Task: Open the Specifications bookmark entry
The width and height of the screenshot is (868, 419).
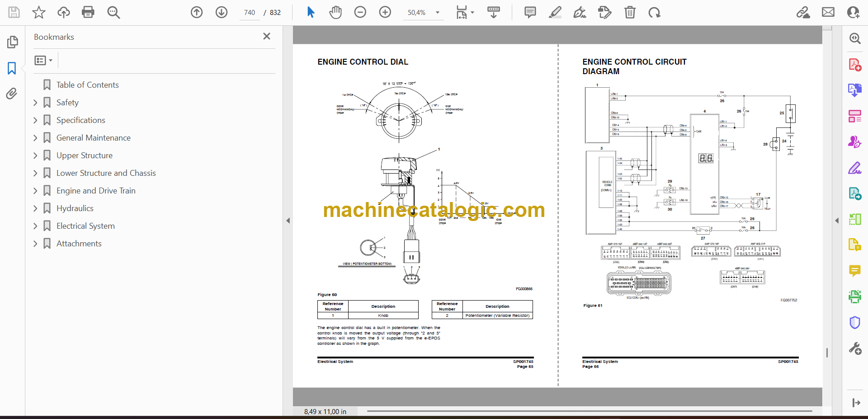Action: pos(80,120)
